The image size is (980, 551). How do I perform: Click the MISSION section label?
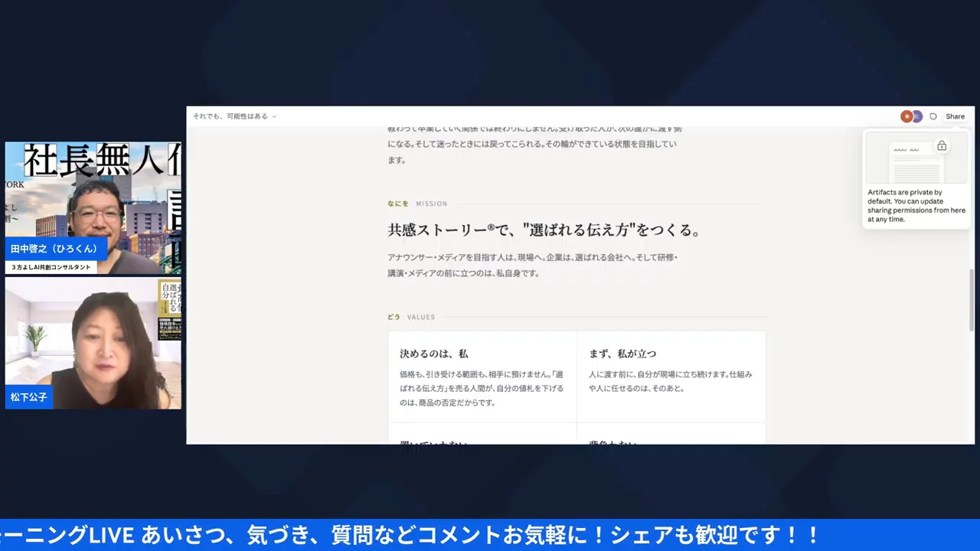[432, 204]
